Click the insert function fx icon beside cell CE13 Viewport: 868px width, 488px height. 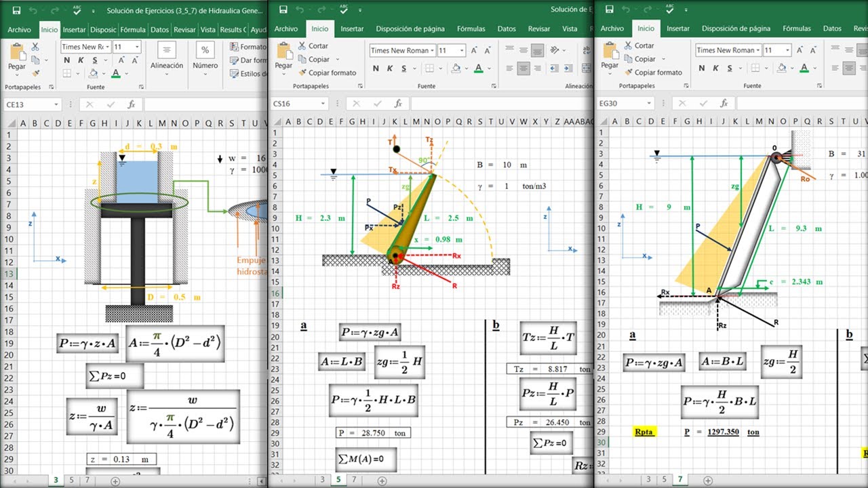point(132,104)
